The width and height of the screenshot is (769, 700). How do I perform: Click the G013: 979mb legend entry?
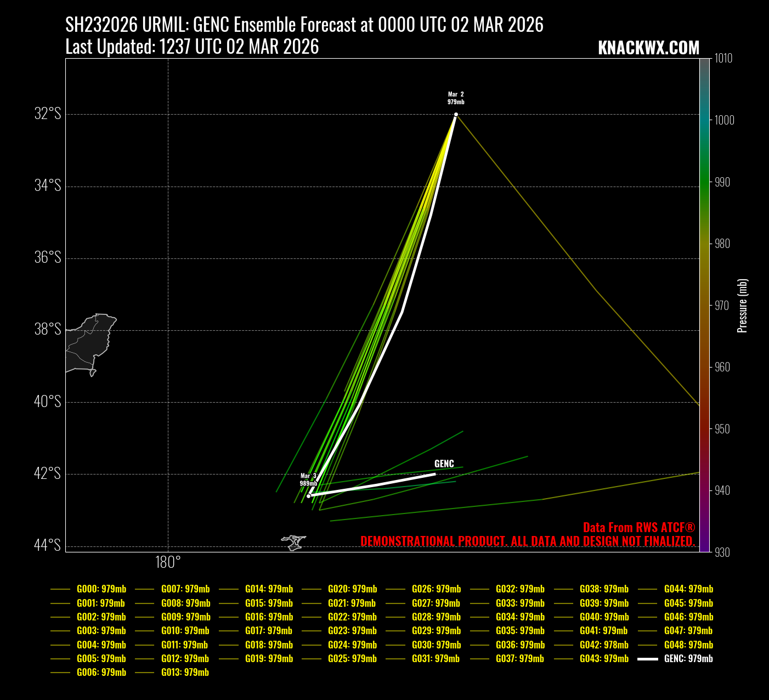click(x=185, y=673)
